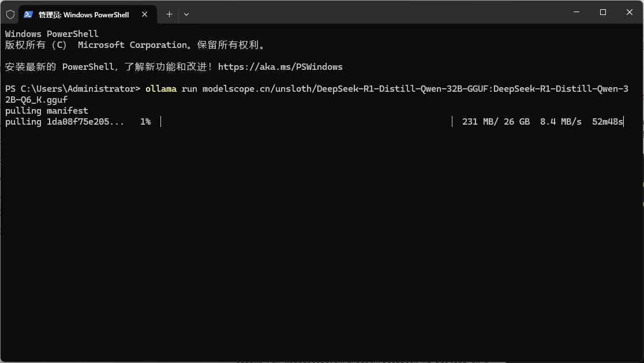The image size is (644, 363).
Task: Open the https://aka.ms/PSWindows link
Action: pyautogui.click(x=280, y=67)
